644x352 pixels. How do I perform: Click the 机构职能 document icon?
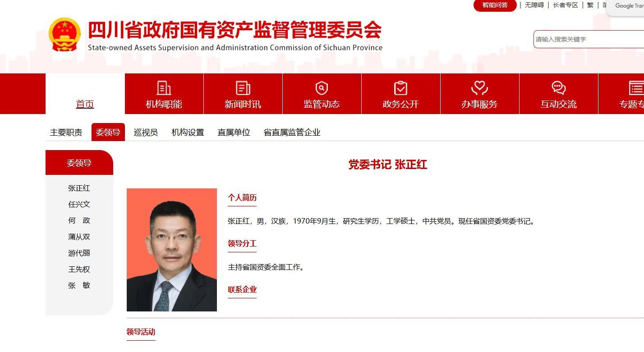(x=164, y=88)
